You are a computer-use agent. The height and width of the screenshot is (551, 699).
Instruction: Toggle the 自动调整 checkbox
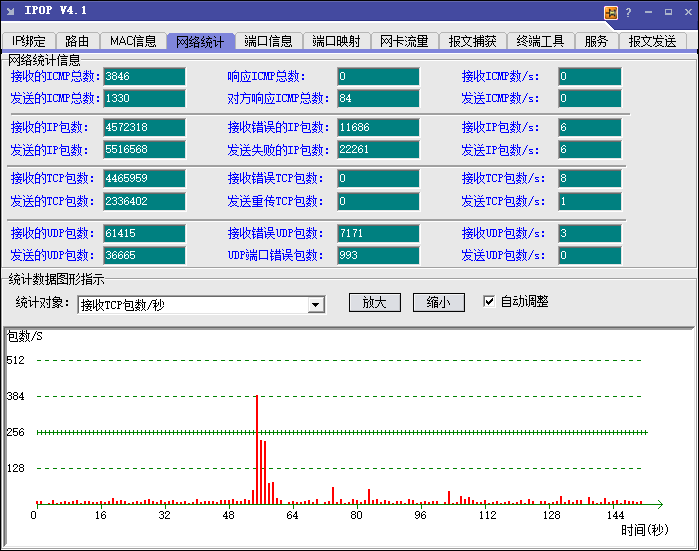coord(489,301)
